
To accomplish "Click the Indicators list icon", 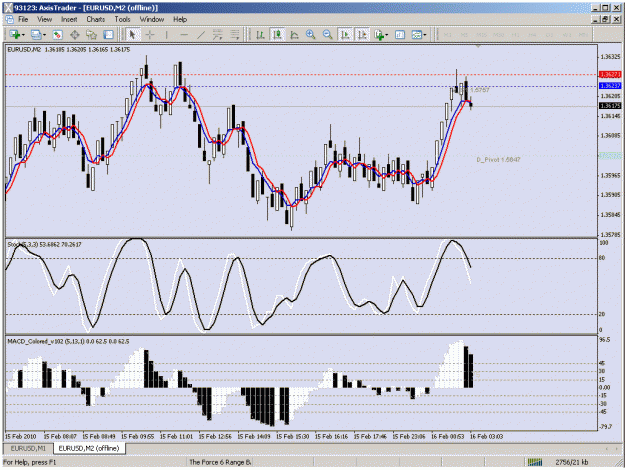I will coord(379,35).
